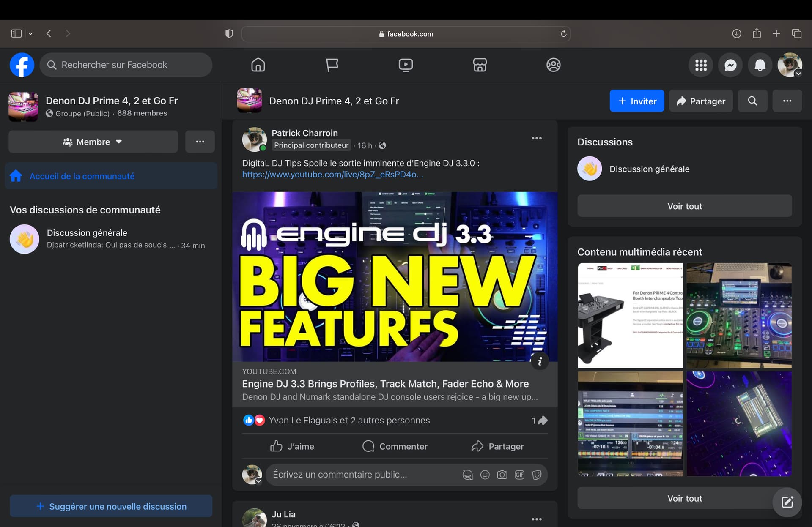
Task: Click Patrick Charroin's avatar on post
Action: pos(254,139)
